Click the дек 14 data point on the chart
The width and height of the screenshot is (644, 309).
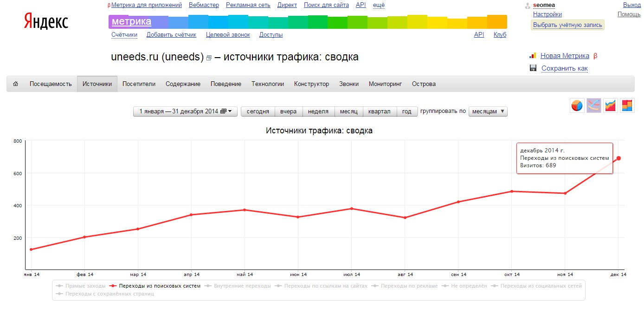tap(618, 158)
